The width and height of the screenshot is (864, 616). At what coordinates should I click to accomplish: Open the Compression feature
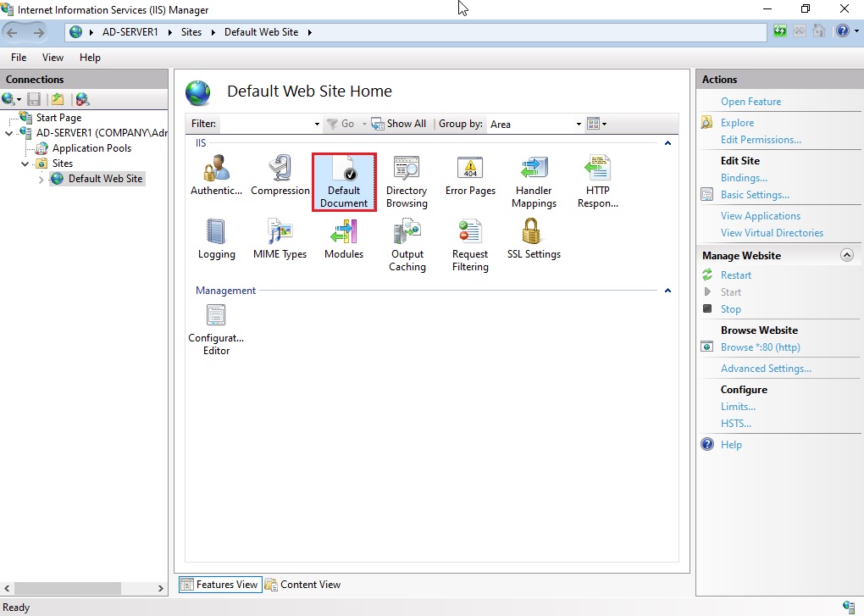280,175
